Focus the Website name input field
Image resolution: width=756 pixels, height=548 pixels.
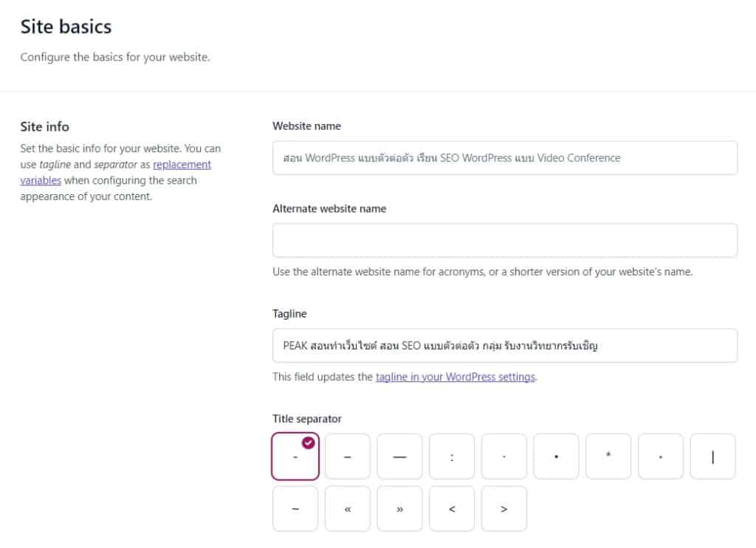(x=505, y=158)
